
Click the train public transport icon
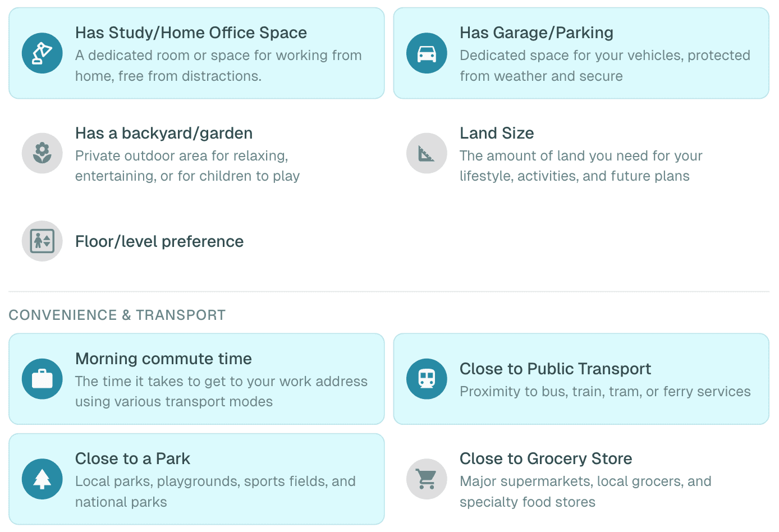click(427, 379)
